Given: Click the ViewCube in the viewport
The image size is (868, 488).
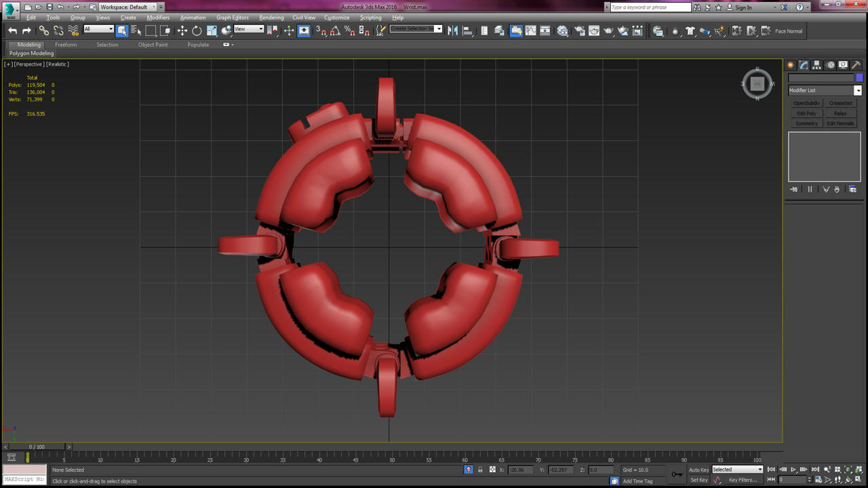Looking at the screenshot, I should (x=757, y=84).
